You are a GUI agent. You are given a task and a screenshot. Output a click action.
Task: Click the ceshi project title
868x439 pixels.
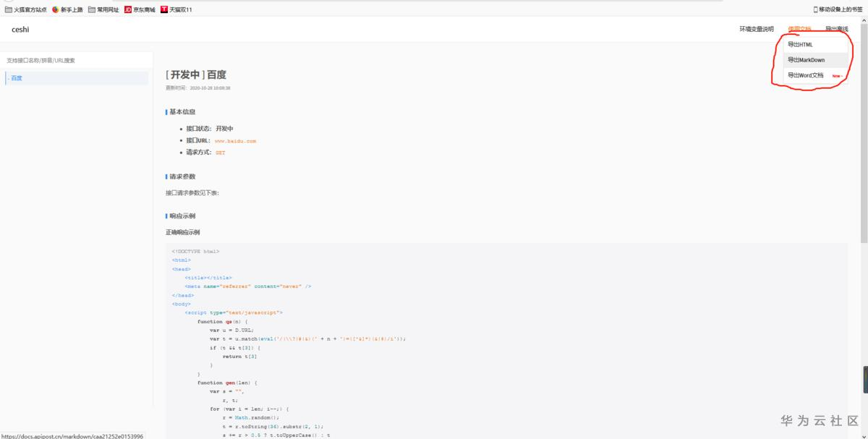(20, 30)
